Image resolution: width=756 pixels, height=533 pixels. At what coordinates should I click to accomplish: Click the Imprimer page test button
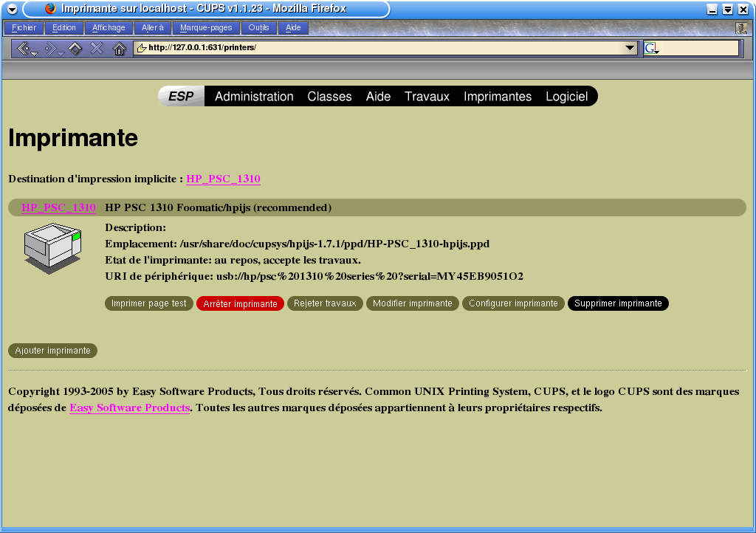[149, 303]
